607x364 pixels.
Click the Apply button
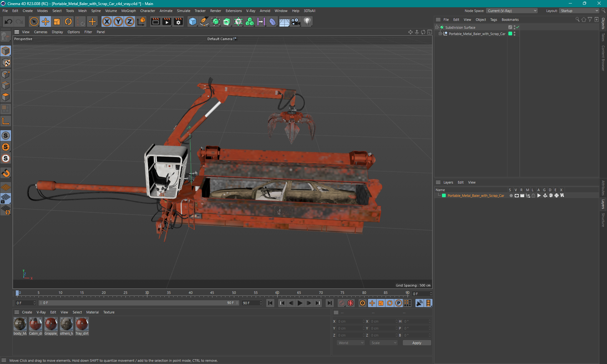[417, 343]
